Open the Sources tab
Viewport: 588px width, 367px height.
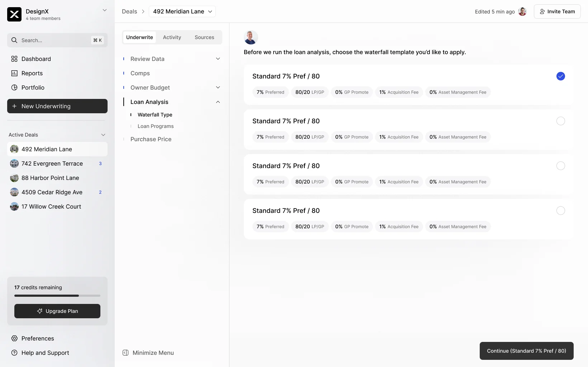(x=204, y=37)
